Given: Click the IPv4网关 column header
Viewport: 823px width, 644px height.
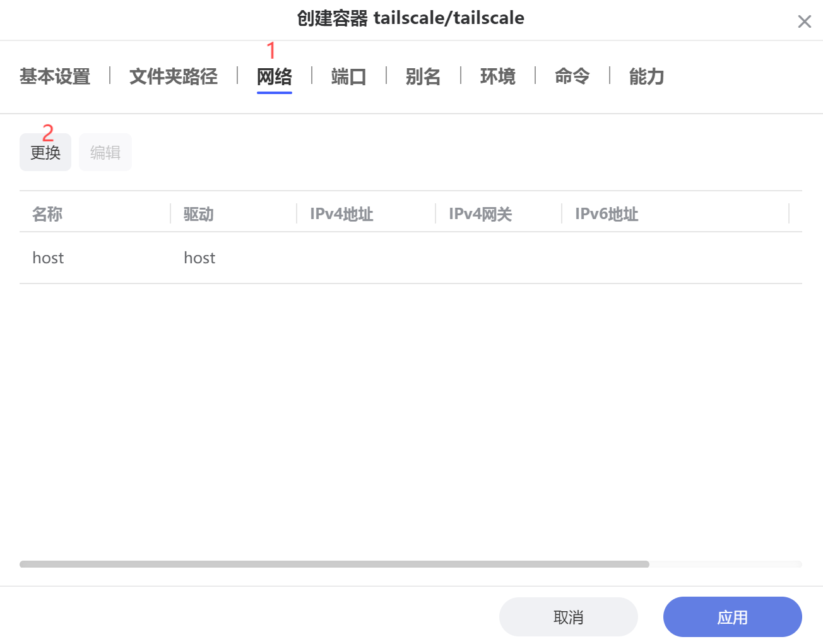Looking at the screenshot, I should [480, 214].
